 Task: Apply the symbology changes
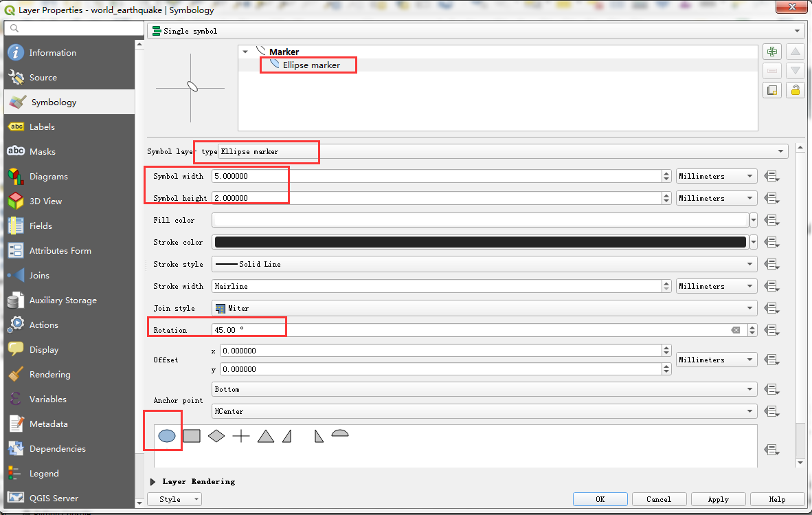(719, 499)
